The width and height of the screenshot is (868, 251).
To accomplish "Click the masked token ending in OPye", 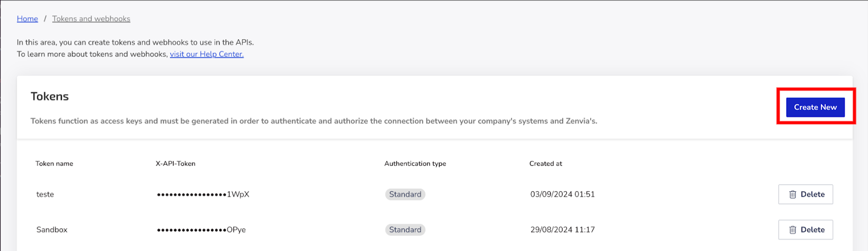I will point(201,230).
